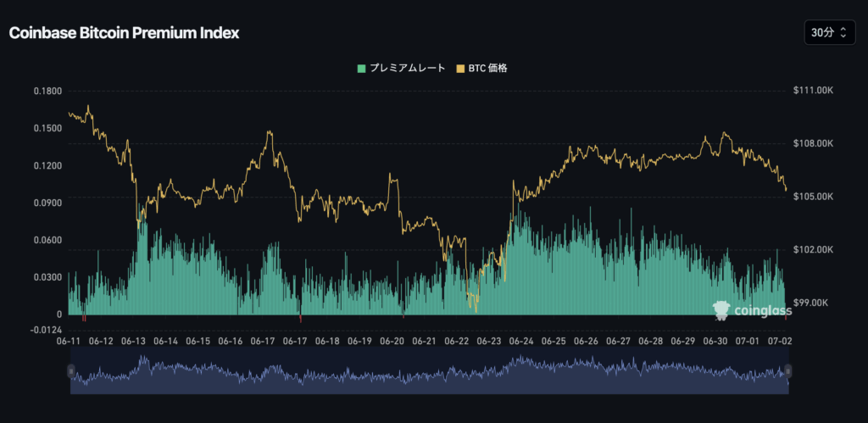Click the mini overview chart below timeline
This screenshot has width=868, height=423.
point(430,370)
